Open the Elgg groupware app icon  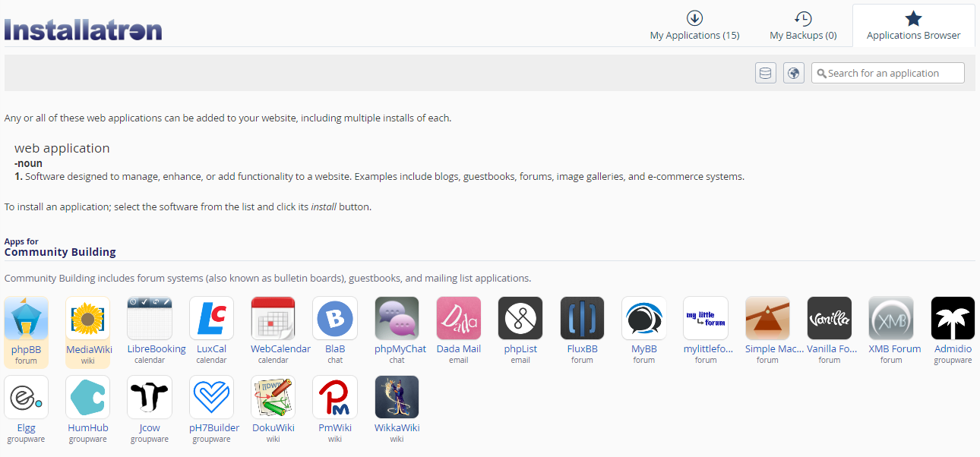coord(26,397)
